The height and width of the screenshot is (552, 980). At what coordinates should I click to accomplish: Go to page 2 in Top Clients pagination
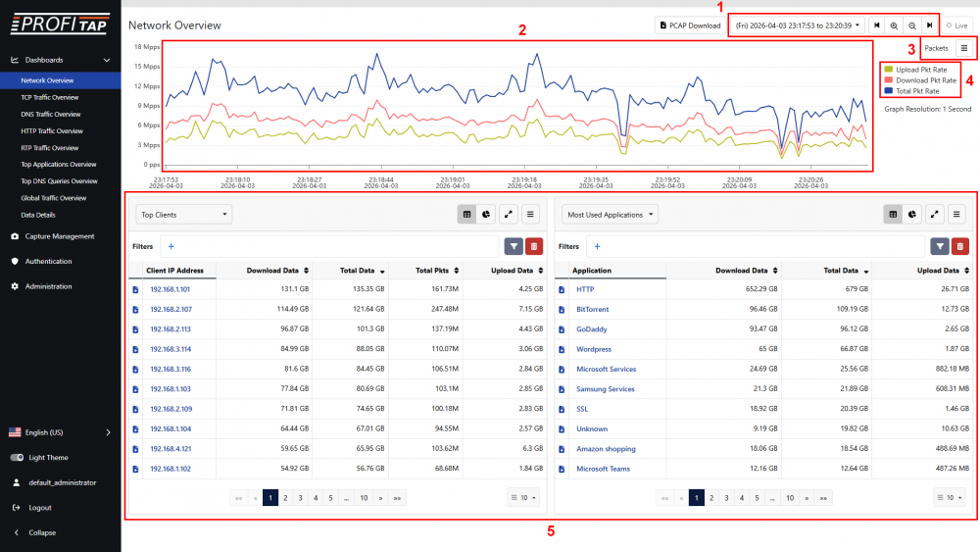click(x=285, y=498)
